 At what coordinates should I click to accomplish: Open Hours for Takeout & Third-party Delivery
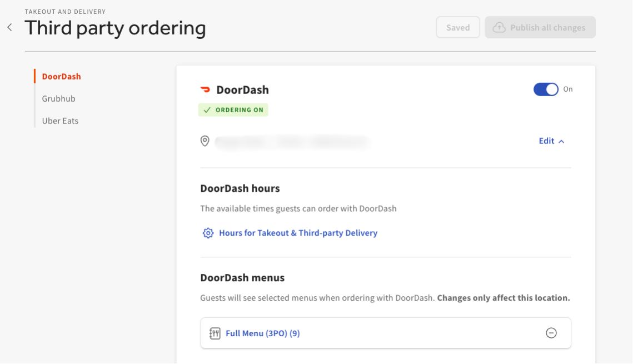(x=298, y=233)
